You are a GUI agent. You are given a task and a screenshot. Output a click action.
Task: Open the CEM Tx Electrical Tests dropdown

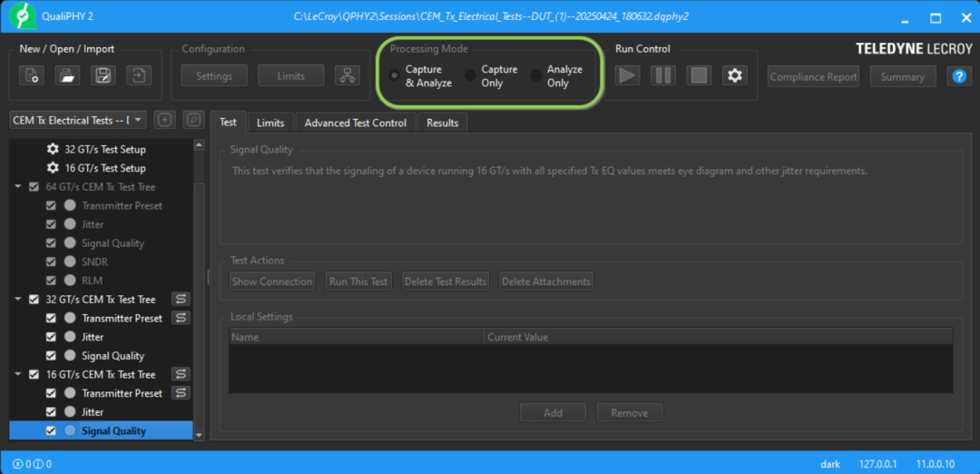point(78,120)
